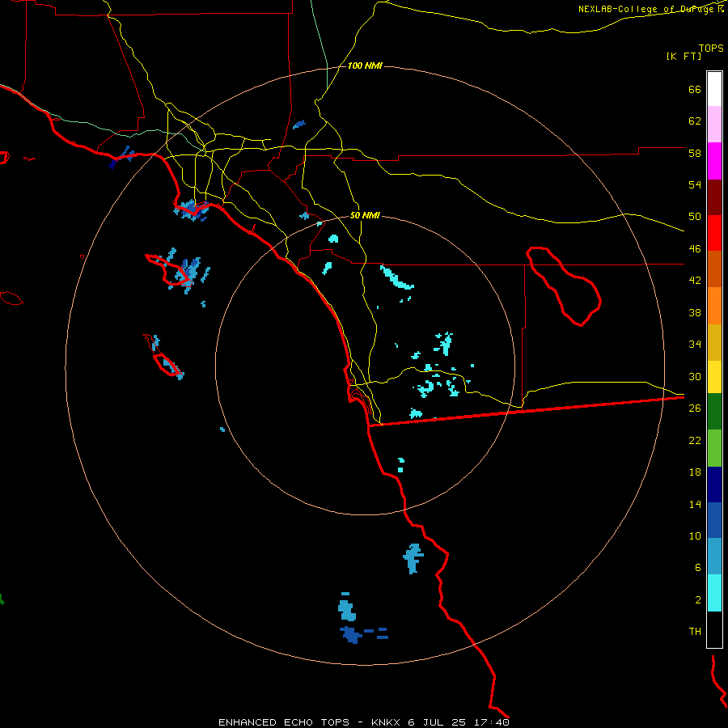Viewport: 728px width, 728px height.
Task: Click the legend value "14"
Action: tap(695, 504)
